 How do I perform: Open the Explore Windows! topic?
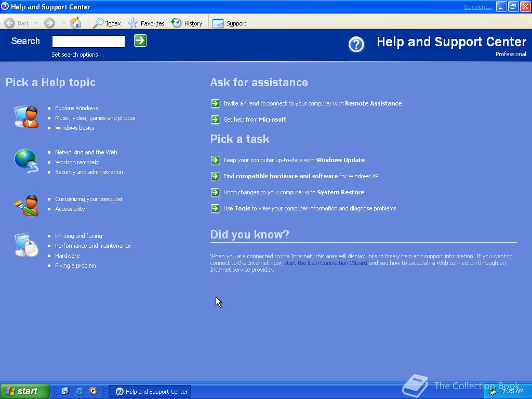[77, 108]
